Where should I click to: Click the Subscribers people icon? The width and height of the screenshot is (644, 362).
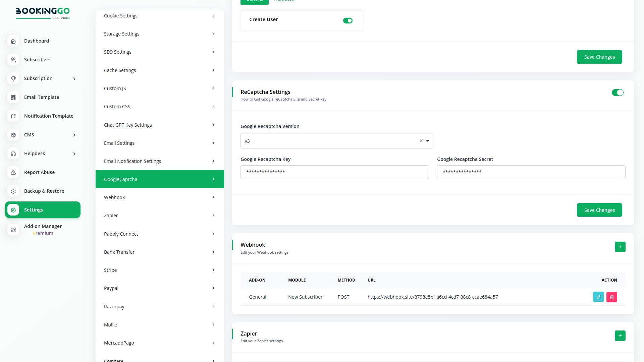click(13, 60)
